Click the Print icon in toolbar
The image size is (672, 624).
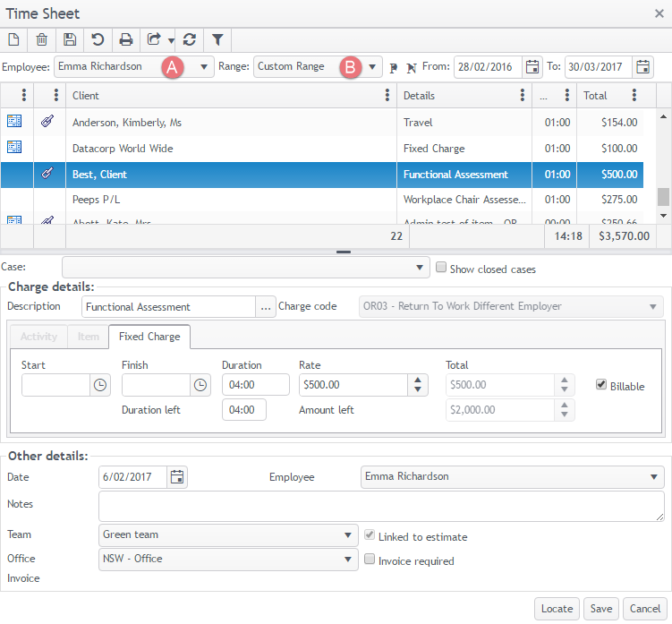[126, 39]
